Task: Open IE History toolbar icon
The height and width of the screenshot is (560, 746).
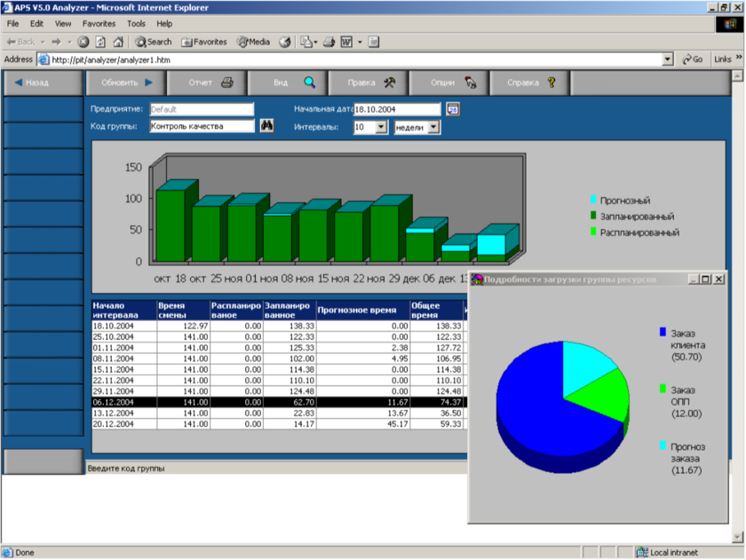Action: tap(285, 42)
